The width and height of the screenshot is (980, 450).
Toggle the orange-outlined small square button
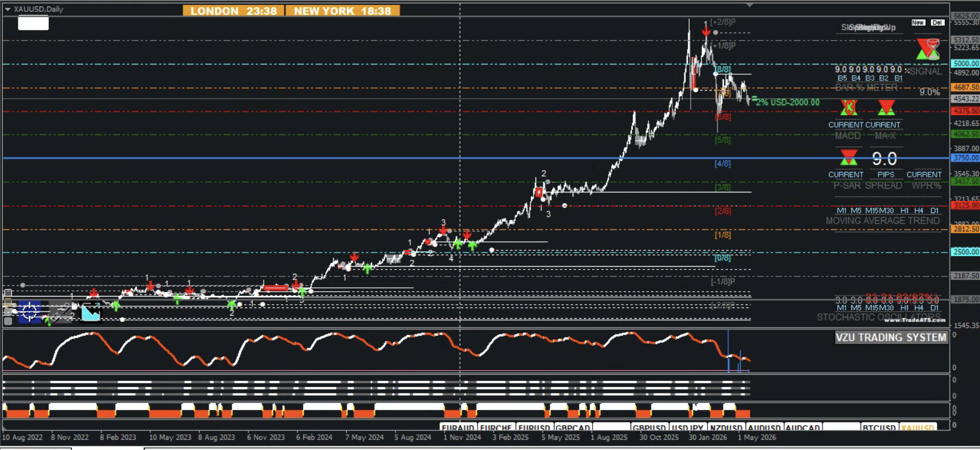click(8, 303)
